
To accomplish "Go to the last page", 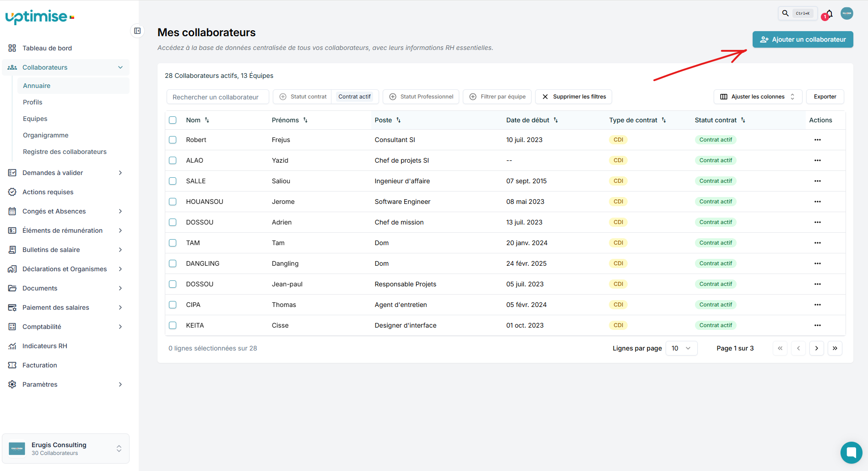I will tap(835, 348).
